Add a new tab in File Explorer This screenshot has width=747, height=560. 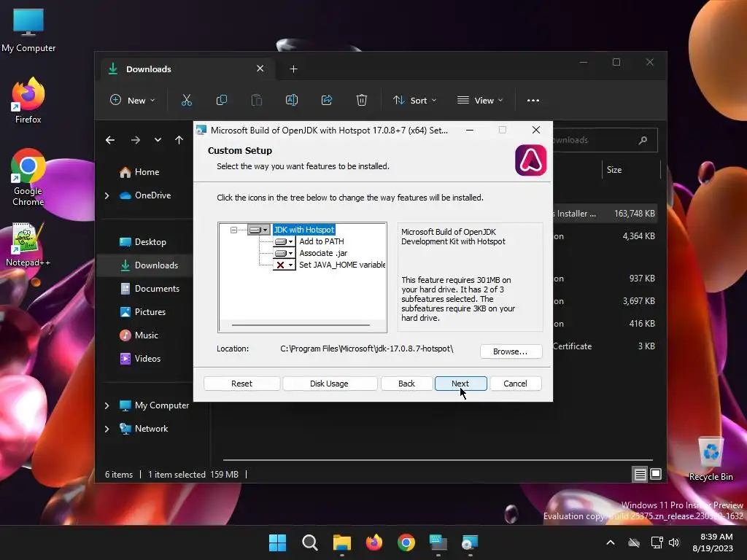(293, 69)
